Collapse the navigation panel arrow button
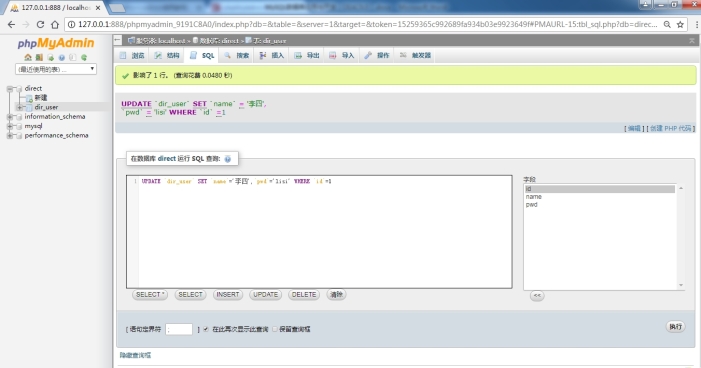This screenshot has height=368, width=701. pos(118,40)
